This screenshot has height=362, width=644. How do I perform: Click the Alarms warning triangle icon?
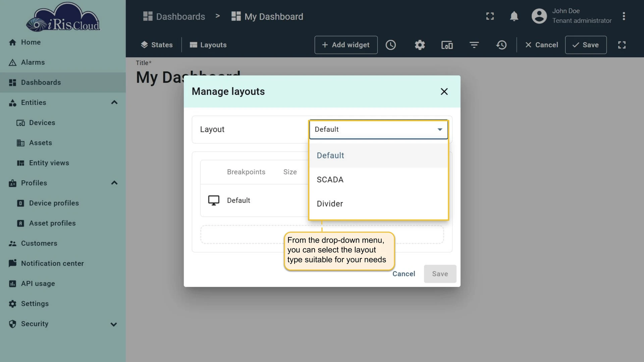click(x=12, y=62)
